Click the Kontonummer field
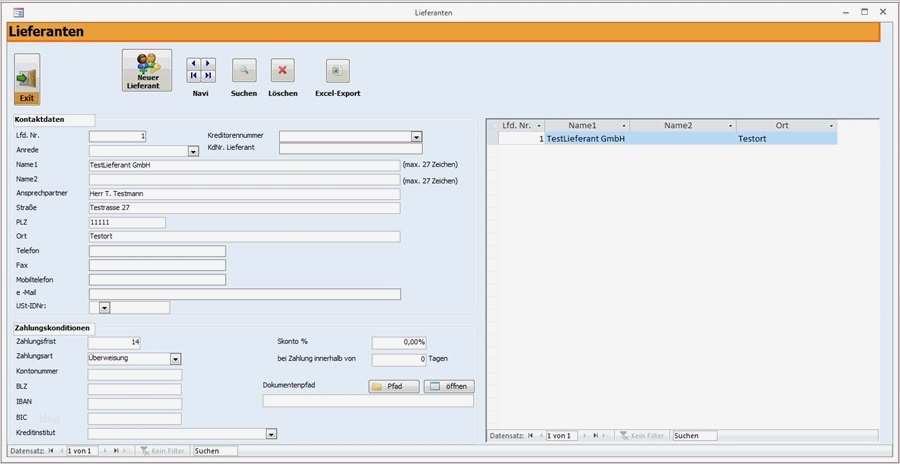Viewport: 900px width, 464px height. (135, 374)
